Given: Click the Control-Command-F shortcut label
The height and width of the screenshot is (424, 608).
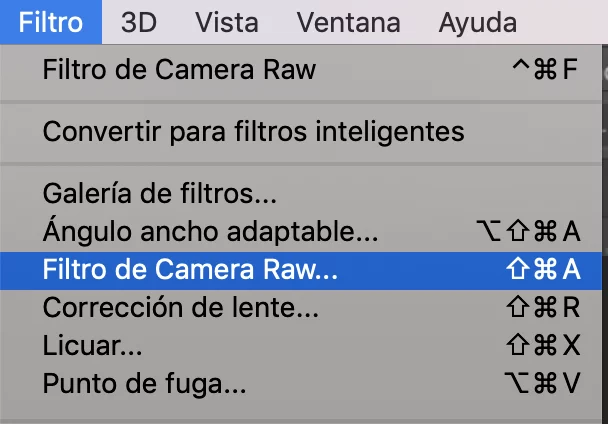Looking at the screenshot, I should (x=545, y=69).
